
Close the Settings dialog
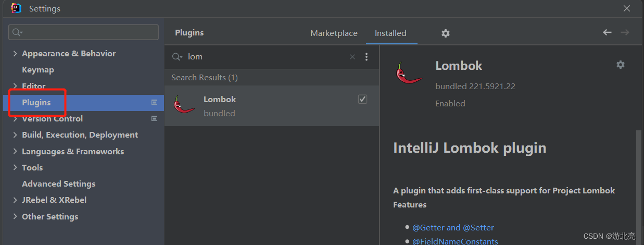(627, 8)
